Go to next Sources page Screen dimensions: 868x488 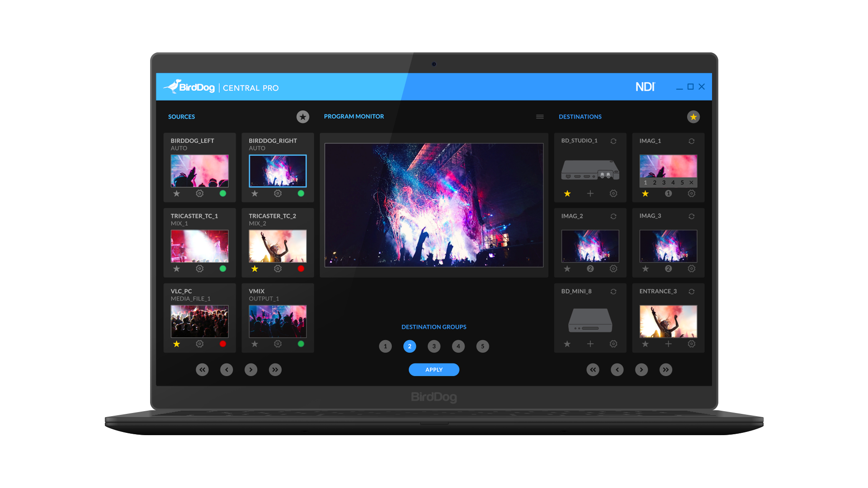click(251, 370)
